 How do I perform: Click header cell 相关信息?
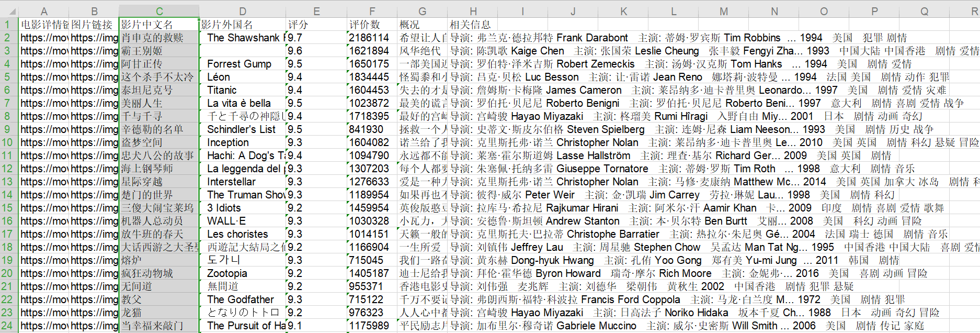point(473,24)
